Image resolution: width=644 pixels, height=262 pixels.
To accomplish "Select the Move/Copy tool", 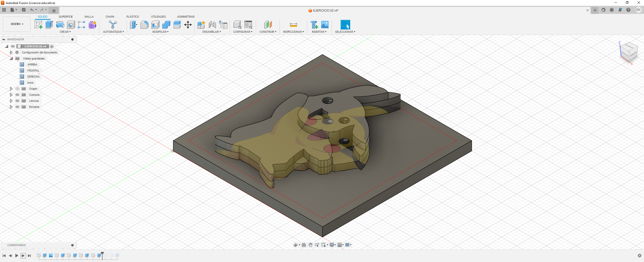I will (x=188, y=25).
